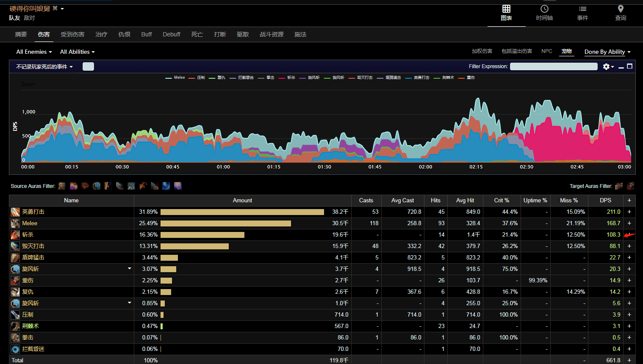Toggle the 包括溢出伤害 overkill option
Viewport: 643px width, 364px height.
point(517,51)
